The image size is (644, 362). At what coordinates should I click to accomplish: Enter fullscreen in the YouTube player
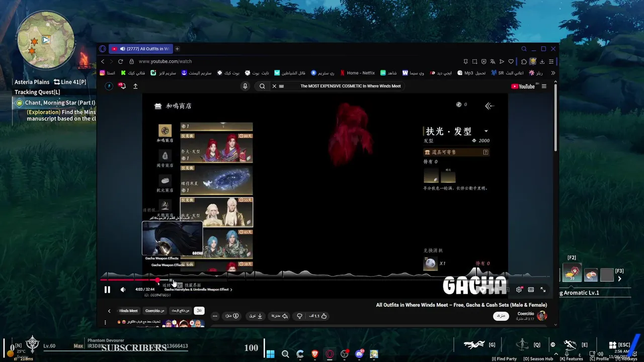[543, 290]
